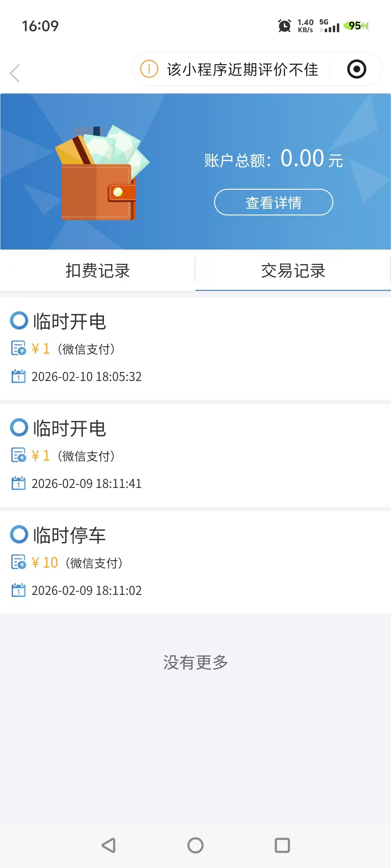Screen dimensions: 391x868
Task: Tap the mini program info warning icon
Action: tap(149, 69)
